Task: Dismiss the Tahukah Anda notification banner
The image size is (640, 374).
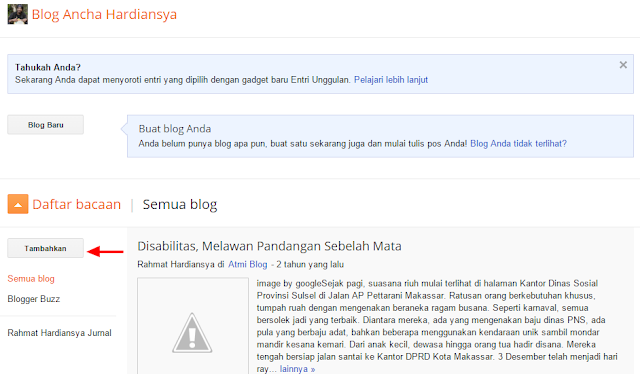Action: (623, 65)
